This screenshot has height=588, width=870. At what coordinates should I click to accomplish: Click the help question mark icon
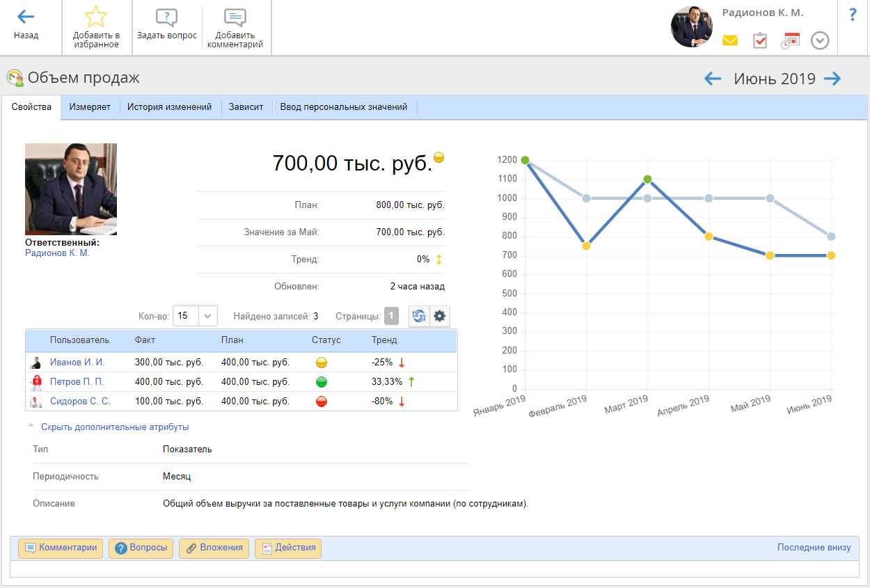coord(853,15)
